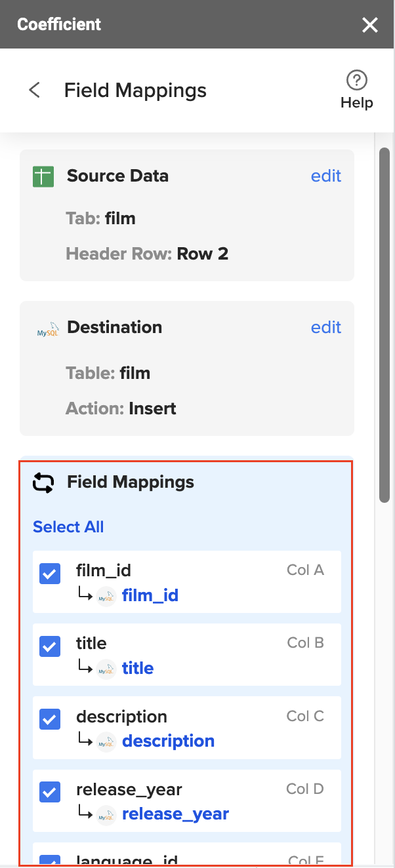Click the Field Mappings section heading
395x868 pixels.
click(131, 482)
